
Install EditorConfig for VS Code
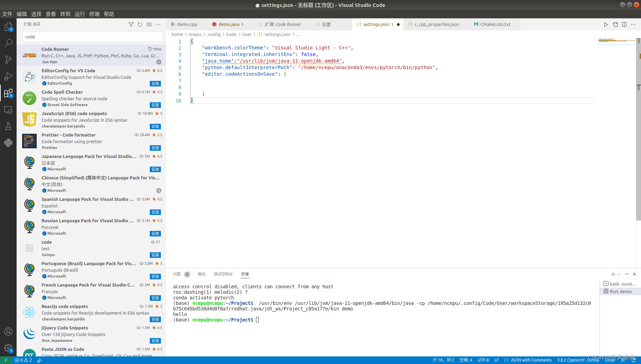(x=155, y=84)
